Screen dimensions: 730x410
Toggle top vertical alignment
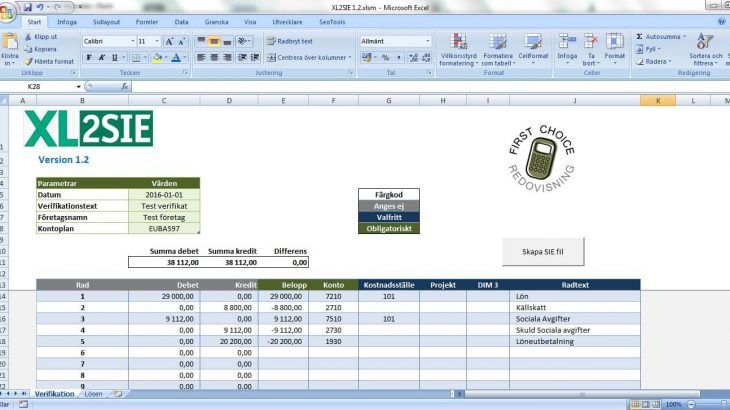[x=201, y=41]
